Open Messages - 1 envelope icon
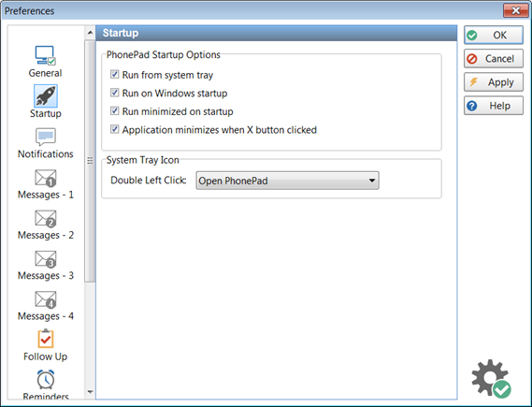Screen dimensions: 532x407 click(46, 178)
